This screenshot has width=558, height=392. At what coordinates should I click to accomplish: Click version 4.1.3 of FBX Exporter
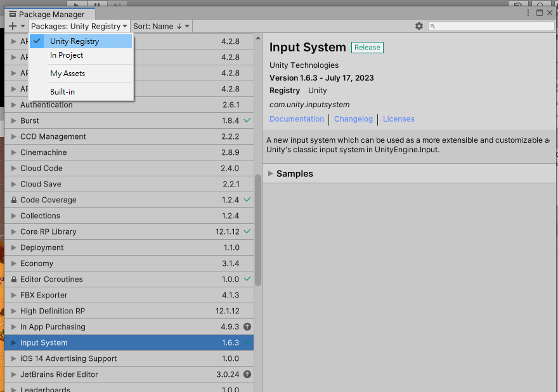coord(231,295)
